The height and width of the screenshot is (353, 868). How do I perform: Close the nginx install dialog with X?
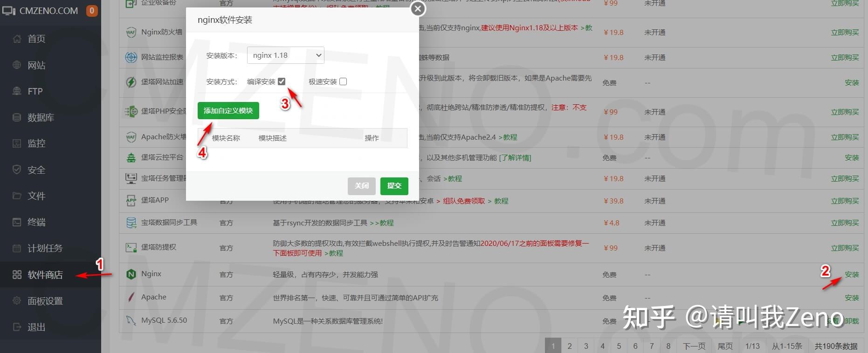click(418, 9)
